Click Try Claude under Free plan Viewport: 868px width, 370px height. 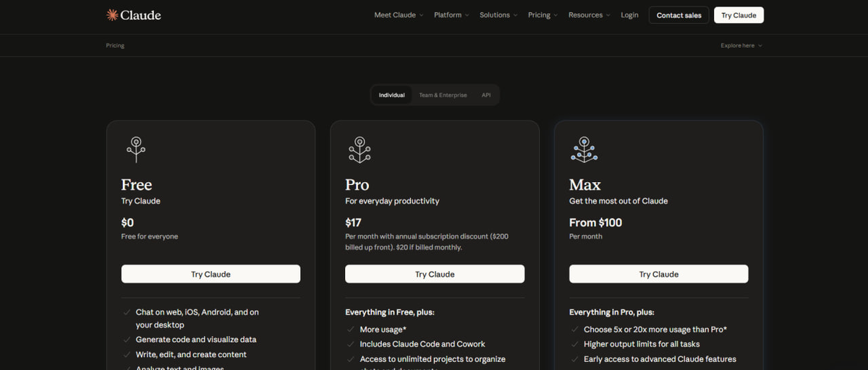[210, 274]
